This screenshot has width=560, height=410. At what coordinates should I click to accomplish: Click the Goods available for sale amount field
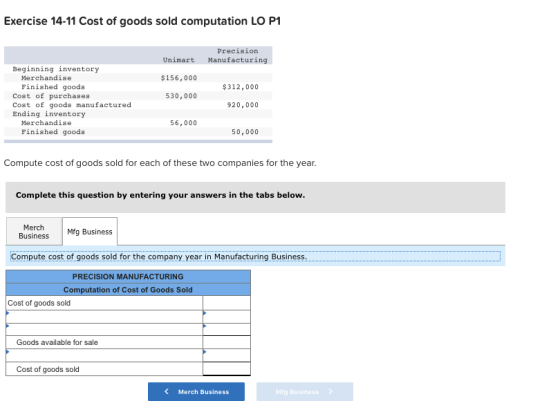[226, 342]
